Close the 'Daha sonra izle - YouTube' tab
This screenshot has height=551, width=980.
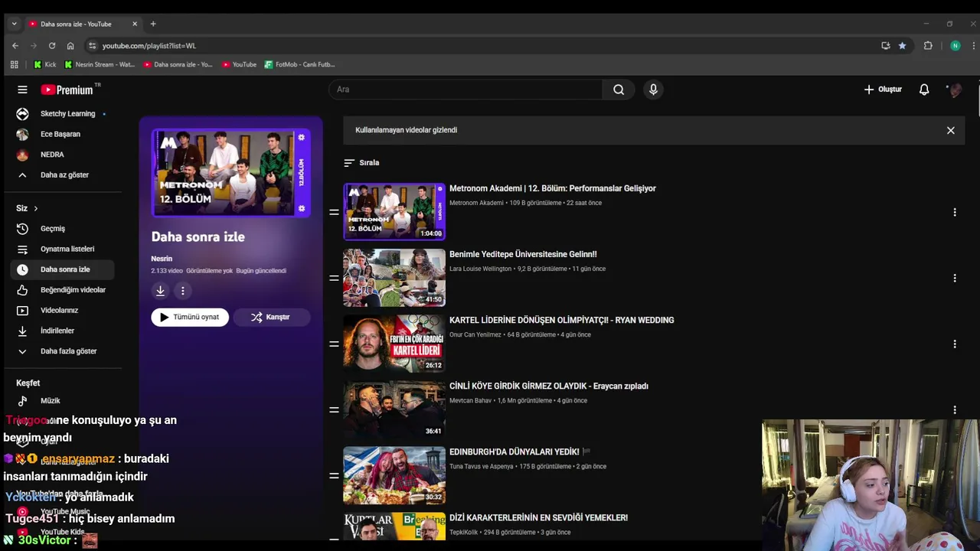click(135, 24)
